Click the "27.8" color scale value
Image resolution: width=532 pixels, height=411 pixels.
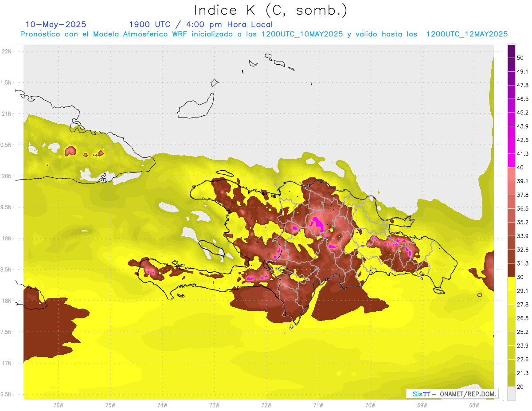(523, 305)
